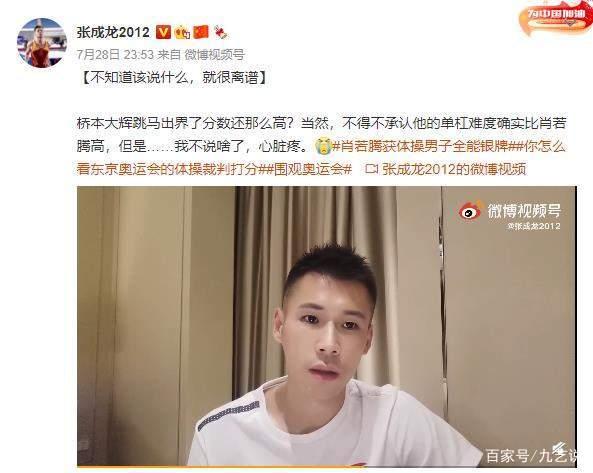The height and width of the screenshot is (473, 593).
Task: Open the 张成龙2012的微博视频 link
Action: click(446, 169)
